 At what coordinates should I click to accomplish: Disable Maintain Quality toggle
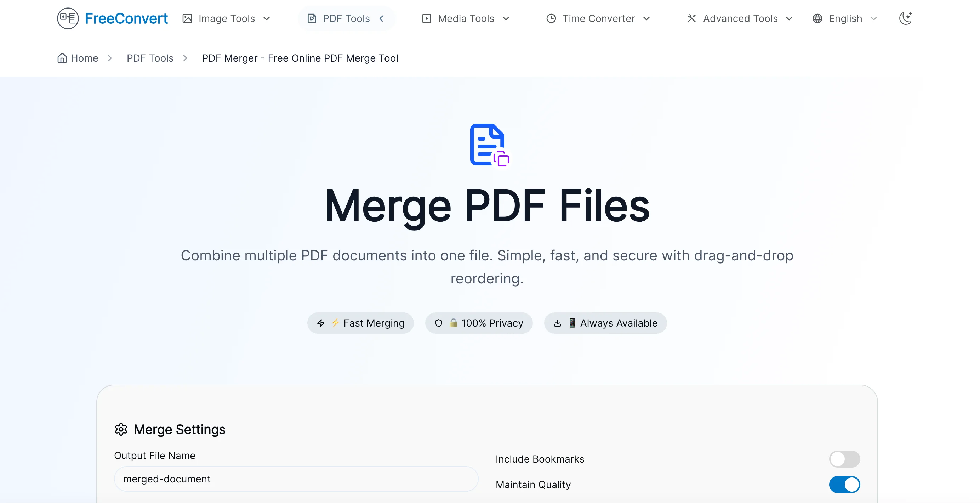(844, 484)
